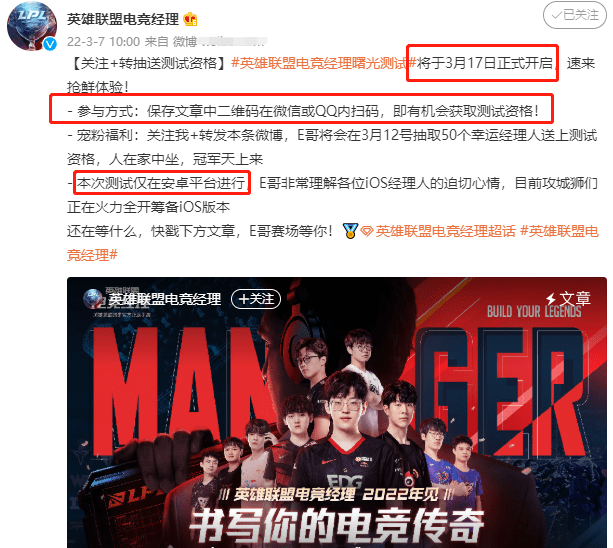The image size is (613, 548).
Task: Open the trailing #英雄联盟电竞经理# hashtag
Action: [x=333, y=243]
